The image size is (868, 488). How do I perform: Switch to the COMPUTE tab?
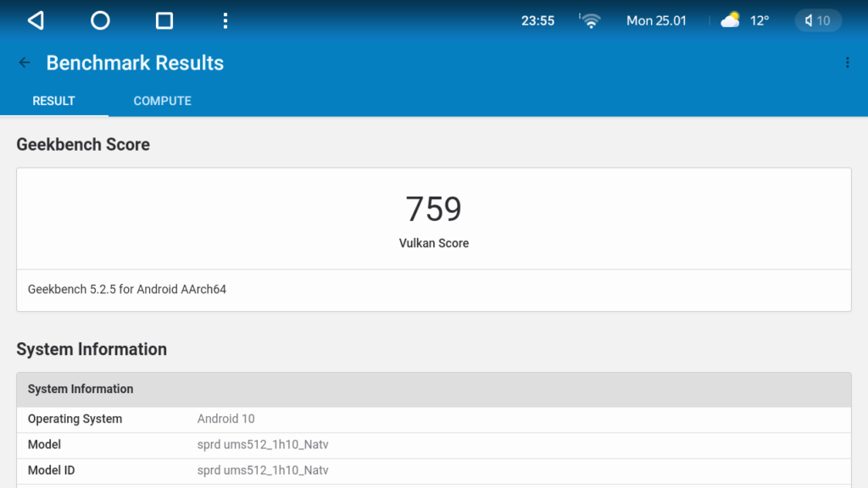(162, 101)
